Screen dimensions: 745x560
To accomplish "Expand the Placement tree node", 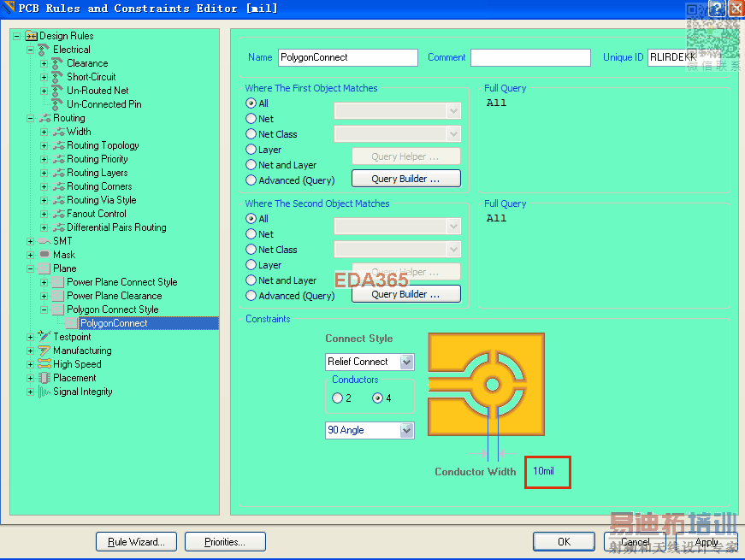I will (x=31, y=378).
